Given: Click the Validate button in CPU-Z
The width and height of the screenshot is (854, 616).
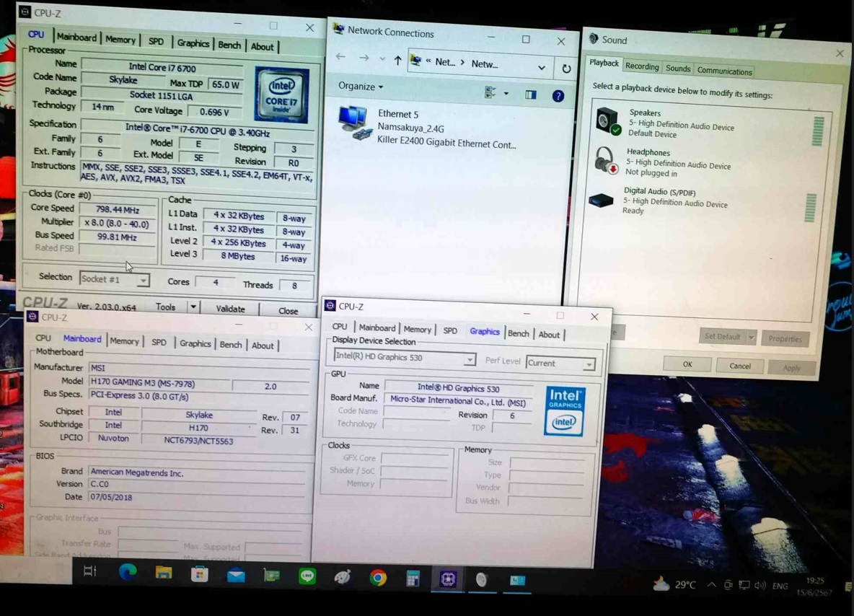Looking at the screenshot, I should [230, 309].
